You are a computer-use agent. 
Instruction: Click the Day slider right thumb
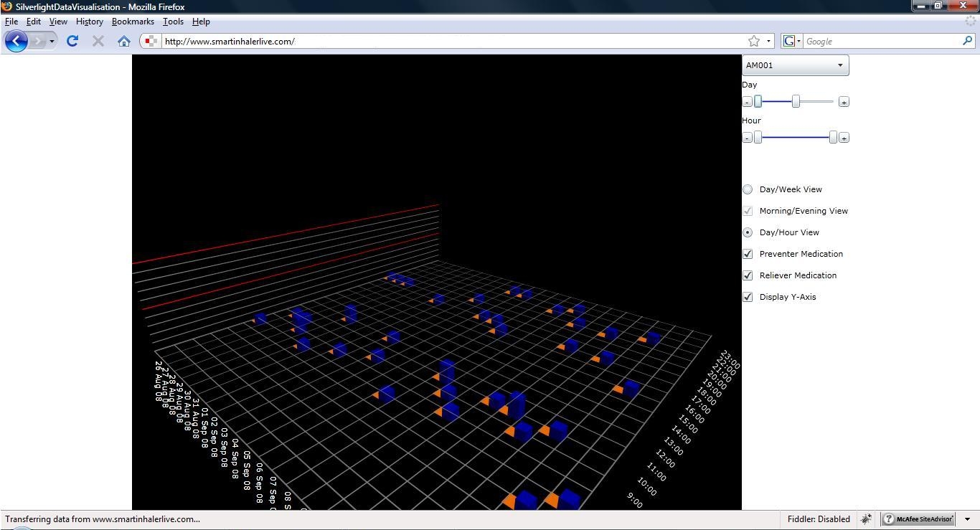[796, 101]
